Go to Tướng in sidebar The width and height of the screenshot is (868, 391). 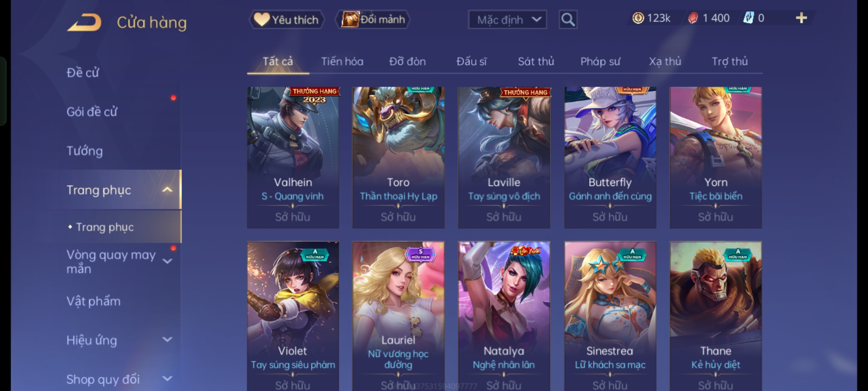(85, 151)
